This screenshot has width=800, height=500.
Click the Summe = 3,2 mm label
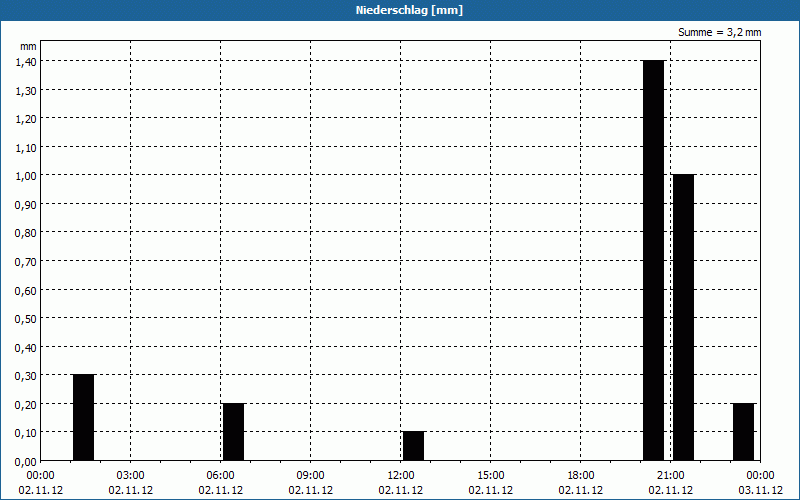tap(719, 32)
